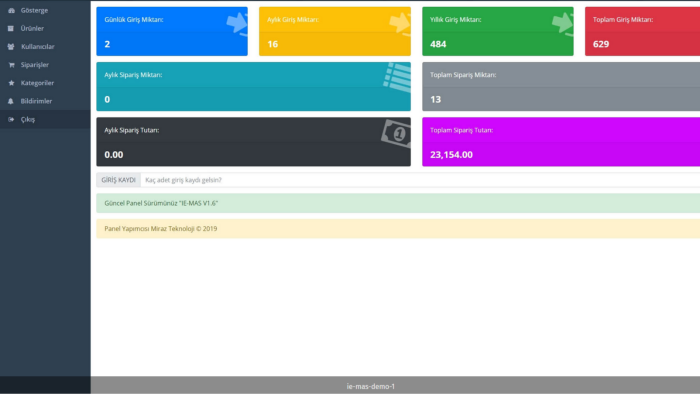Click the Bildirimler bell icon

coord(11,101)
